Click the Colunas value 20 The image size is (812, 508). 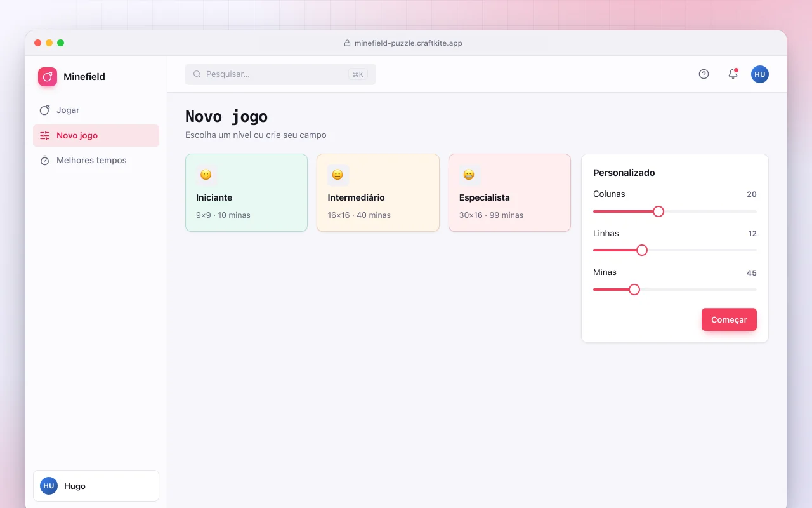(x=752, y=194)
